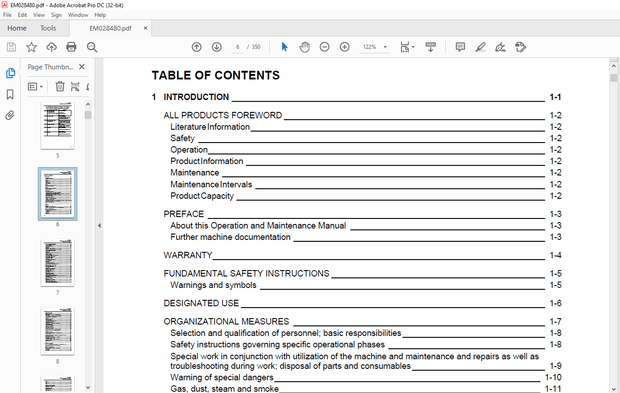The image size is (620, 393).
Task: Click the cloud upload icon
Action: [51, 47]
